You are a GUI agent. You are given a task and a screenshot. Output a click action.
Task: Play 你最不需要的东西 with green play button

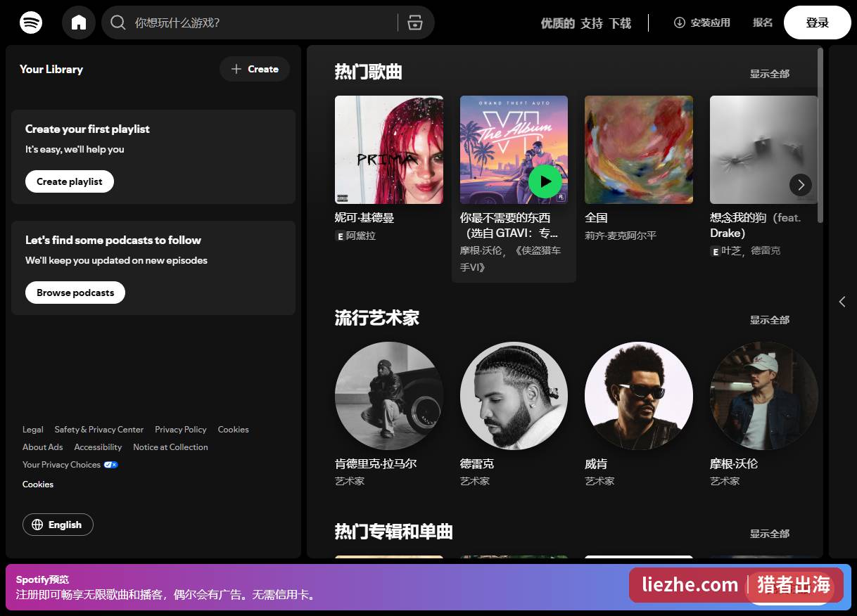(545, 181)
